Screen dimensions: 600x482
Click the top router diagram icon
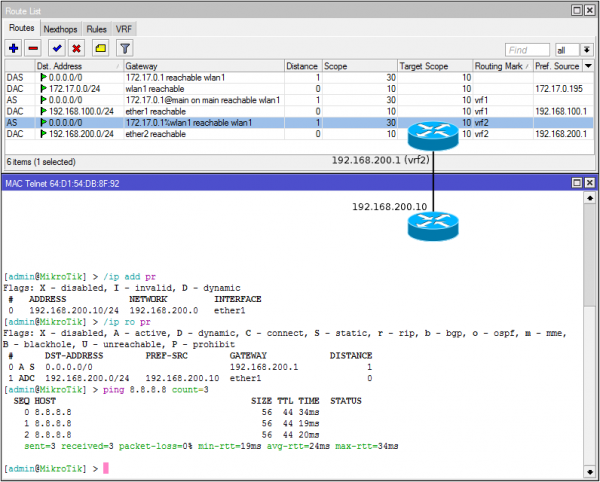click(433, 136)
